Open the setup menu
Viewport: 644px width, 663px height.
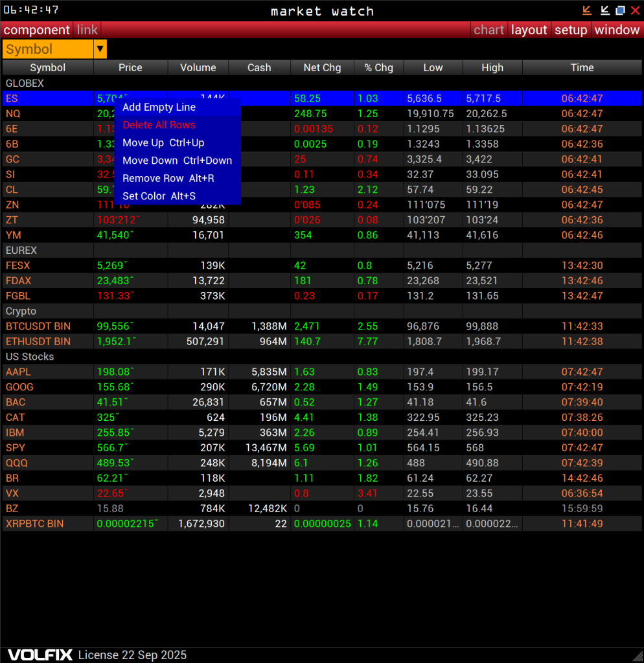pyautogui.click(x=571, y=30)
